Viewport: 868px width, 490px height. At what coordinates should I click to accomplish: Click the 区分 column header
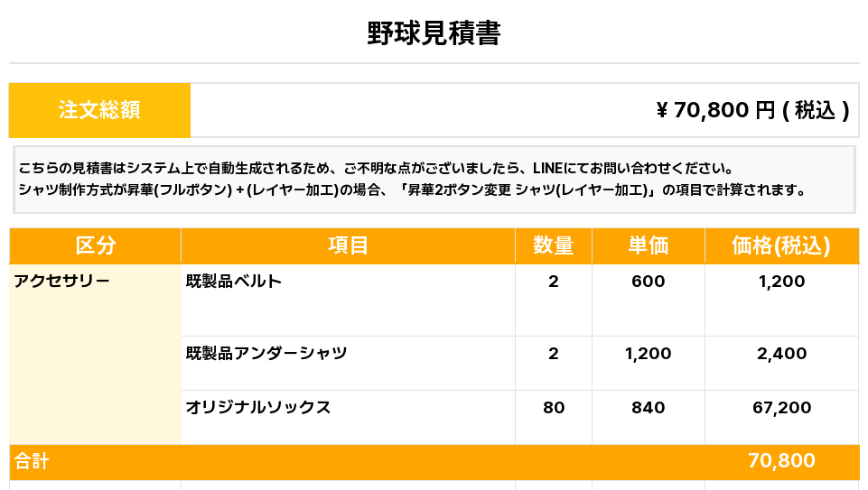click(x=96, y=245)
